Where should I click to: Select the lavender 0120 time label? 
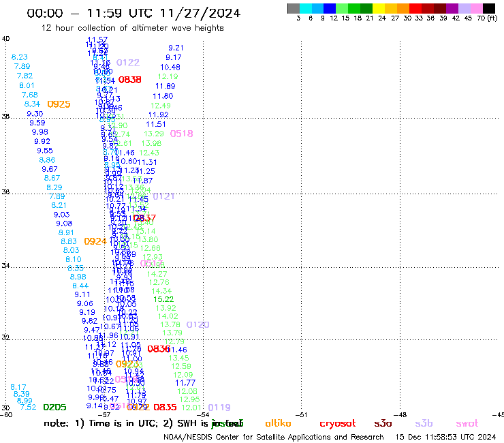[x=198, y=324]
